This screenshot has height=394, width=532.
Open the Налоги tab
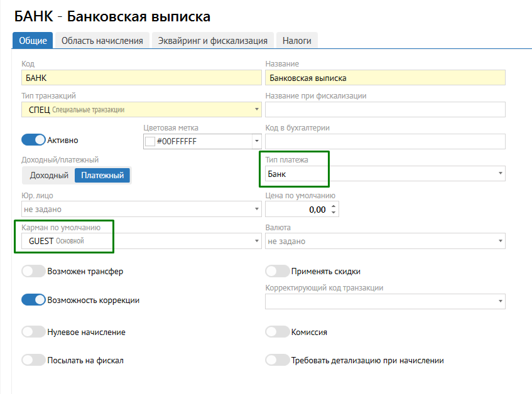click(296, 41)
